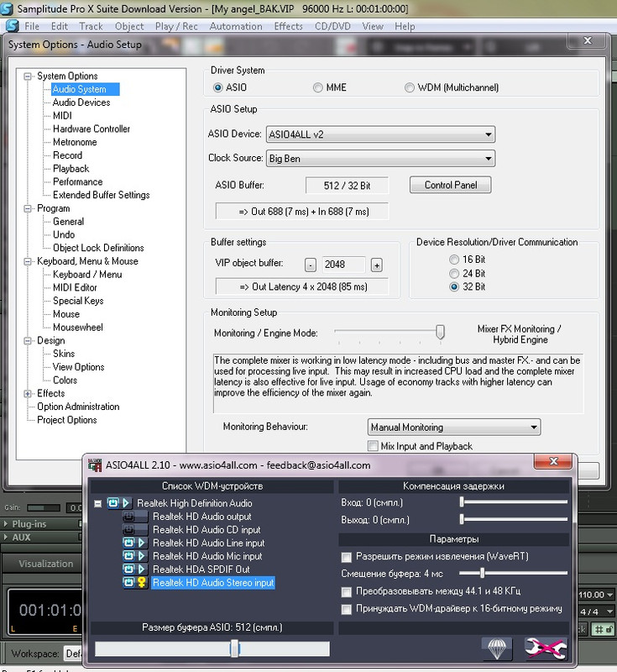
Task: Enable the Realtek HD Audio output device icon
Action: point(129,517)
